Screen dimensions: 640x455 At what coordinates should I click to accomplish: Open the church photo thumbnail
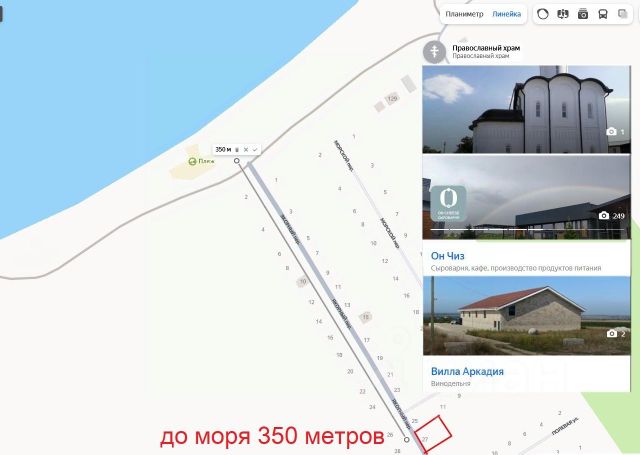pos(527,109)
